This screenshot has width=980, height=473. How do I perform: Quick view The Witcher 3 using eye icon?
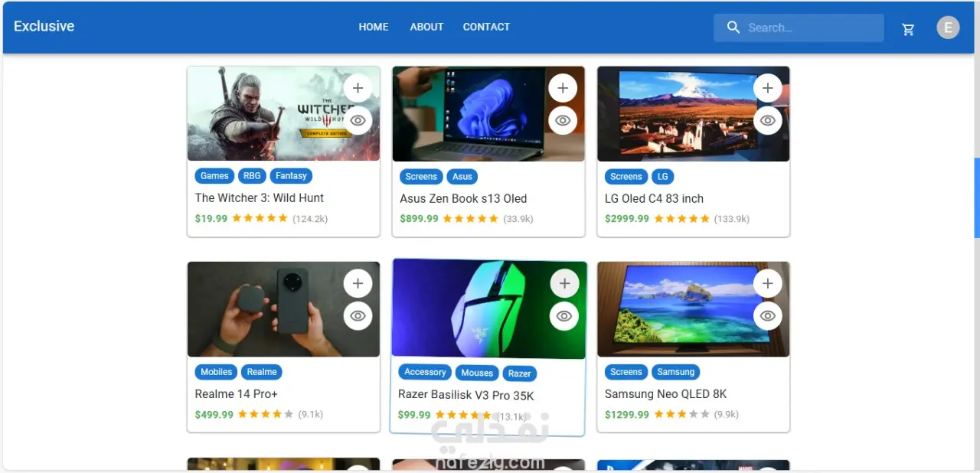tap(358, 120)
